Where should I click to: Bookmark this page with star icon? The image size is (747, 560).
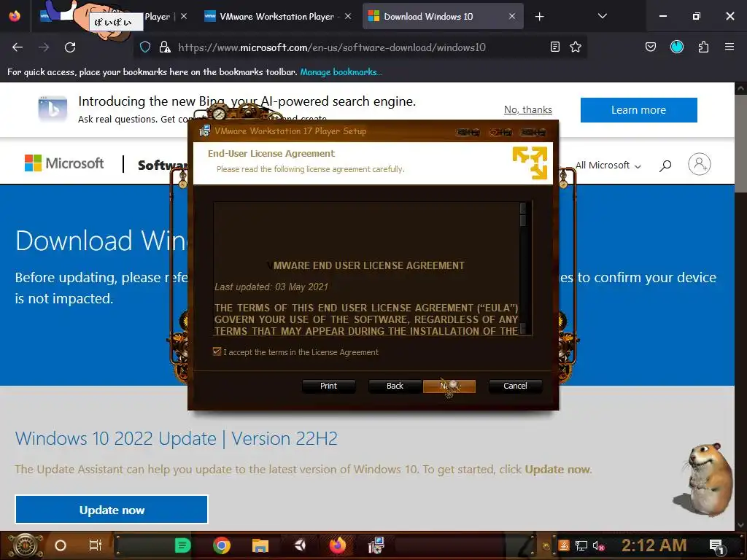[x=576, y=47]
